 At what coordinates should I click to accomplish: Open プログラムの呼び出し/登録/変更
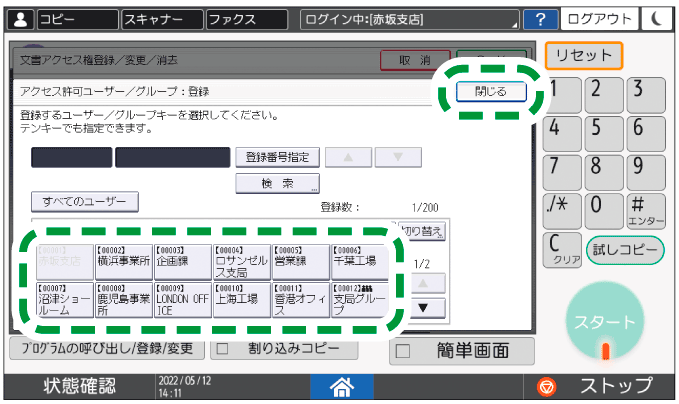click(107, 349)
